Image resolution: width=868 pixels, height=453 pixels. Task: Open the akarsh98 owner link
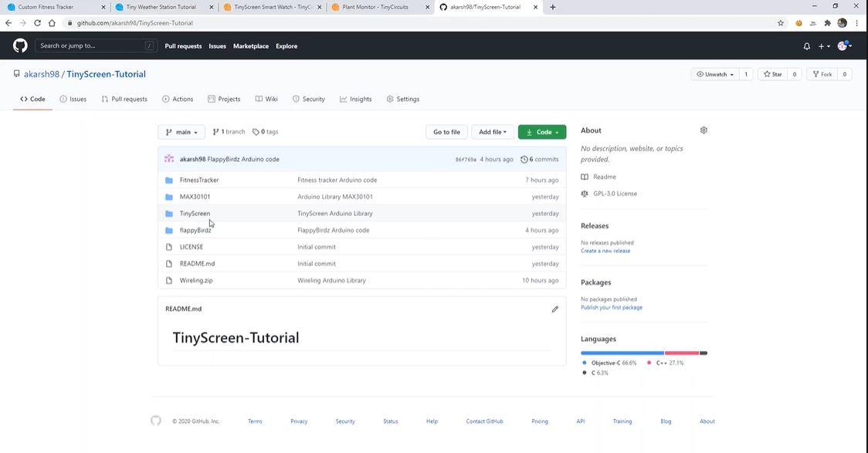point(42,74)
